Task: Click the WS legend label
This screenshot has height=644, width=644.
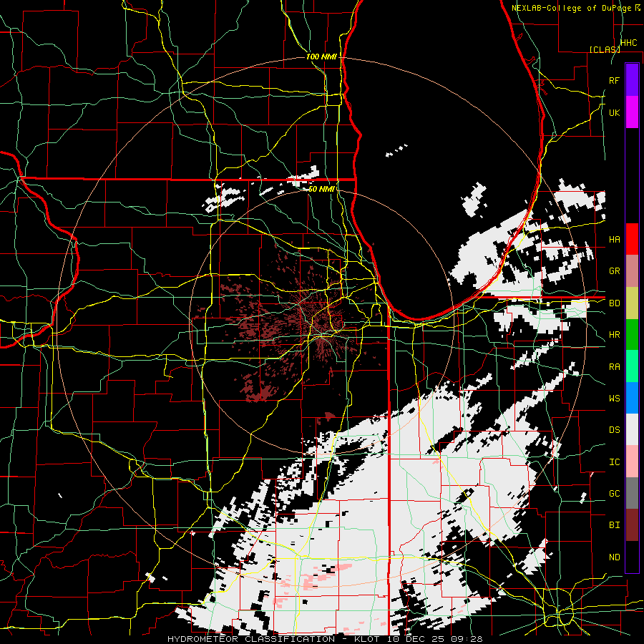Action: click(614, 399)
